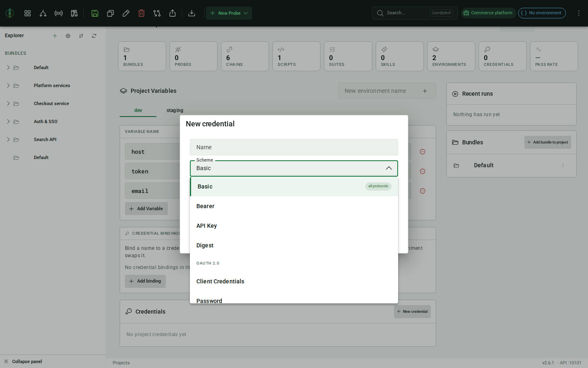The height and width of the screenshot is (368, 588).
Task: Open the Credentials stat card
Action: click(x=503, y=56)
